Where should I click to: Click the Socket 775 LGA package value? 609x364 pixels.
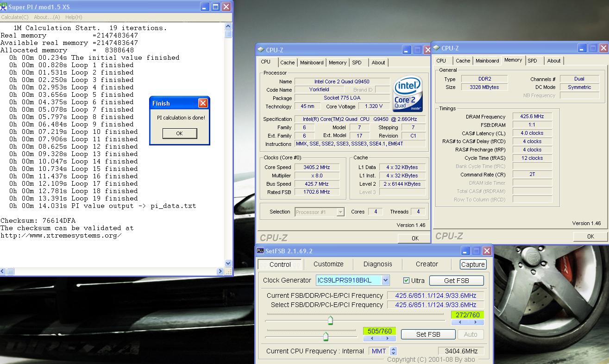[342, 98]
